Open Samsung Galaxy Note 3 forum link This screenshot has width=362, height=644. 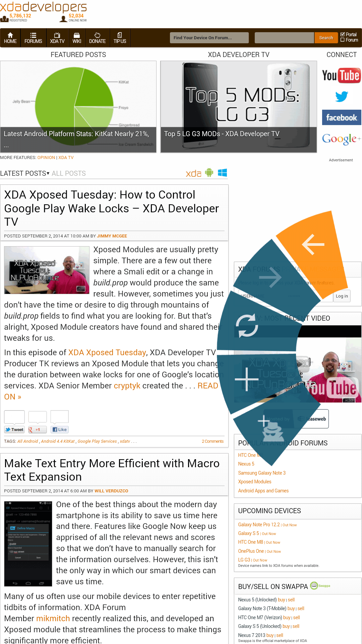click(262, 473)
